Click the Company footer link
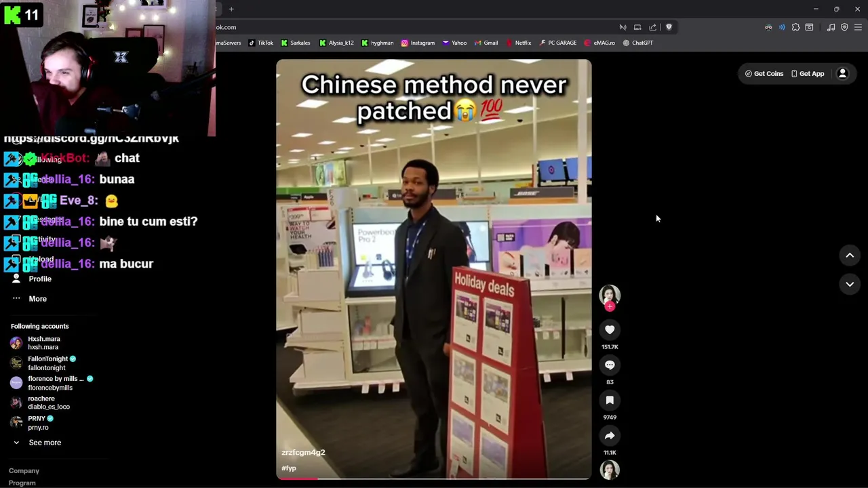This screenshot has width=868, height=488. (x=24, y=470)
